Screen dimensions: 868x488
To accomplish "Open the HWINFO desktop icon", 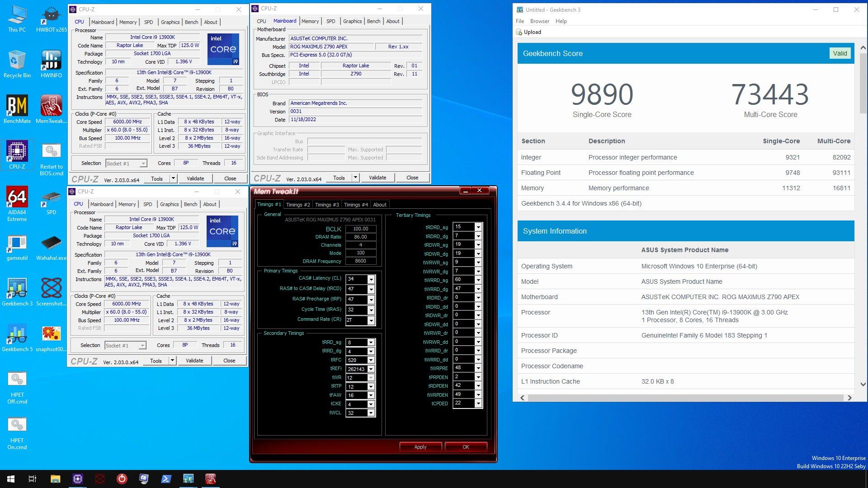I will coord(51,64).
